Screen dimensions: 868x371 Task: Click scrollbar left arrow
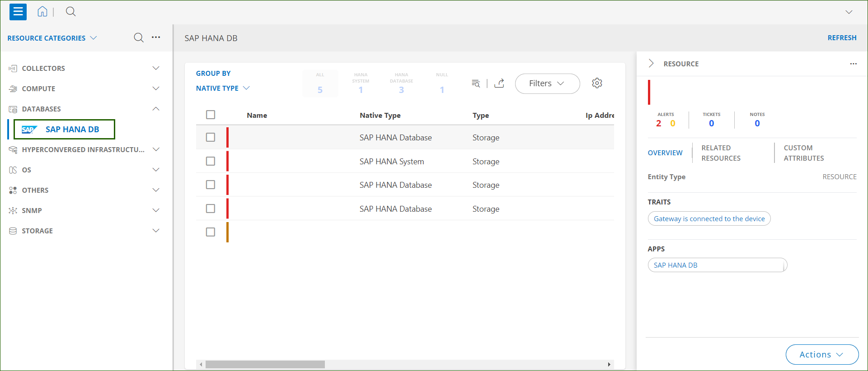pyautogui.click(x=201, y=364)
